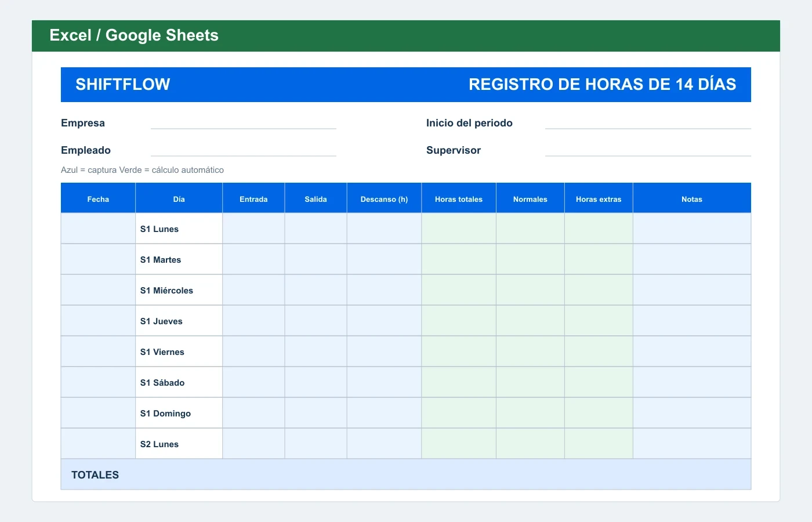Select Salida cell in S1 Martes row
812x522 pixels.
pyautogui.click(x=316, y=259)
